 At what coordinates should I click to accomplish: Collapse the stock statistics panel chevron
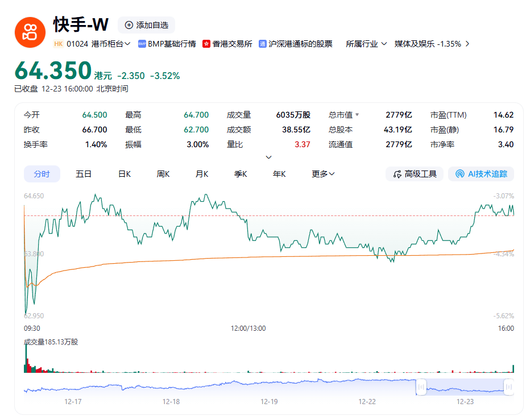click(267, 157)
